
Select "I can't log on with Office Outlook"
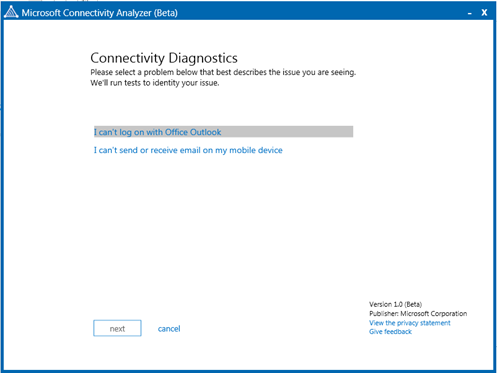[223, 132]
